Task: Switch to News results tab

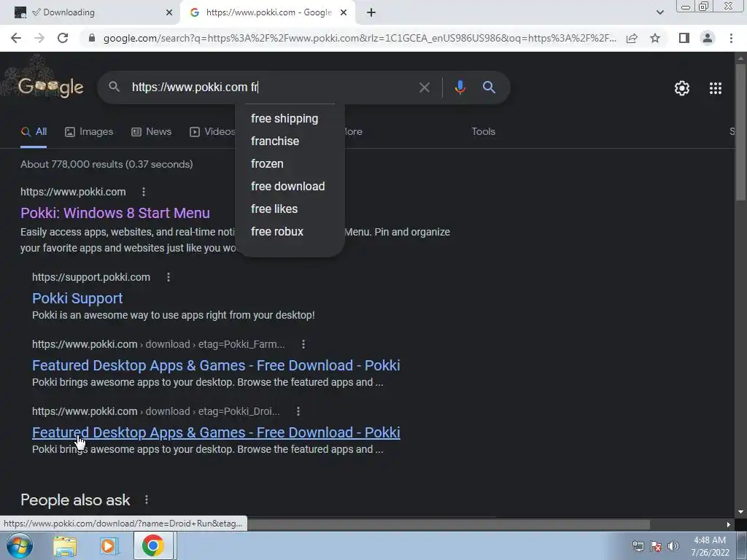Action: 152,132
